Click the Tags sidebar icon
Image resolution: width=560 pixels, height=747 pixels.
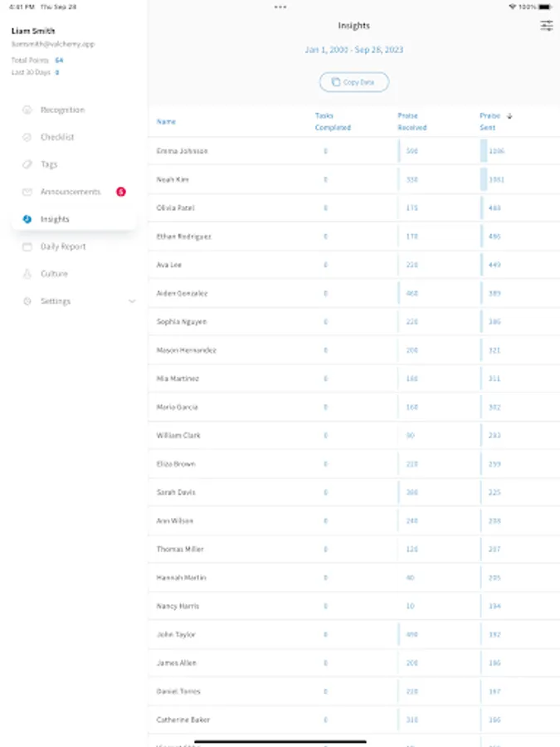(x=27, y=164)
